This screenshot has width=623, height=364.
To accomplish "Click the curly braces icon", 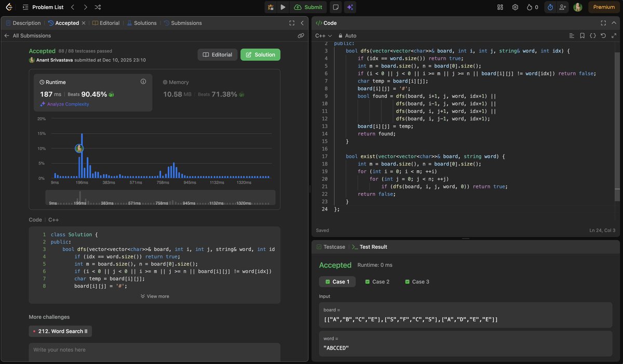I will click(593, 36).
